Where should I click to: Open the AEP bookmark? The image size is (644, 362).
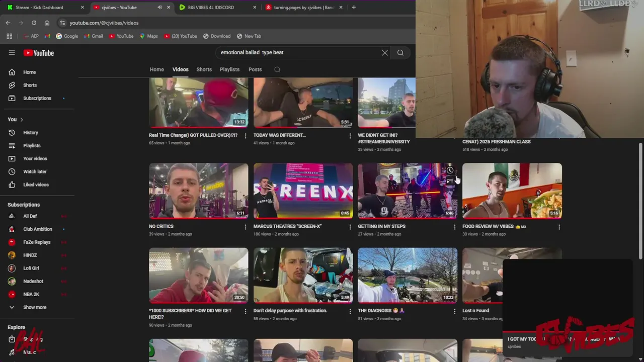click(x=31, y=36)
